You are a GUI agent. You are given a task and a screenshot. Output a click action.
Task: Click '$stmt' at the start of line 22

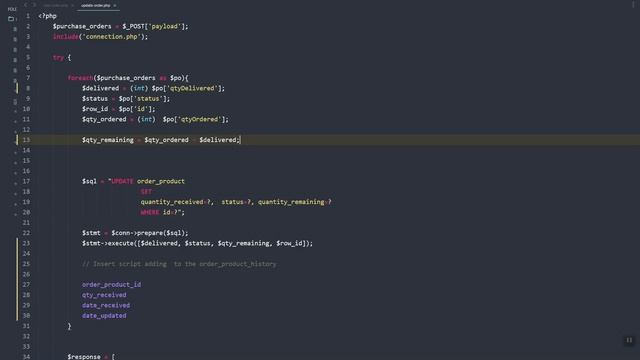click(x=91, y=233)
